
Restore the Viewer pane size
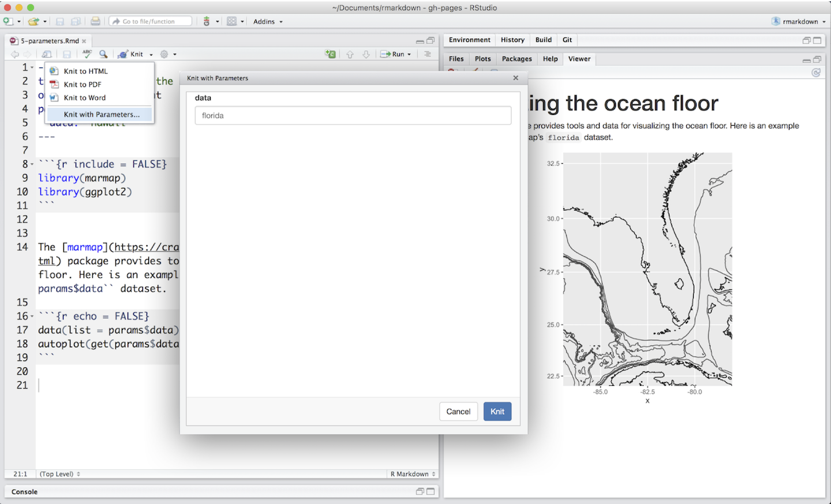[817, 59]
